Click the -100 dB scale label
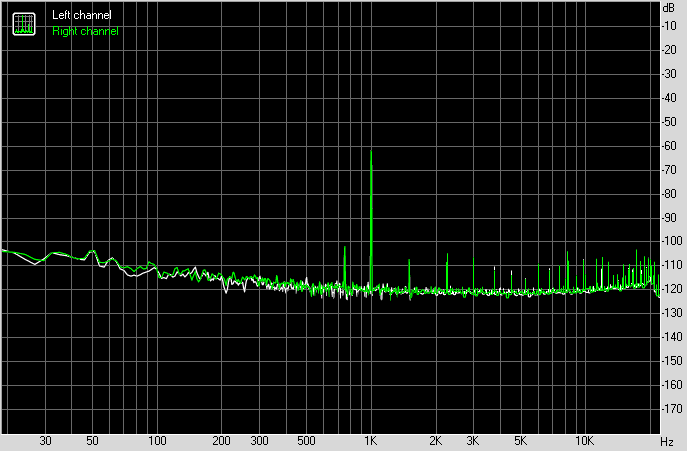687x451 pixels. (672, 241)
